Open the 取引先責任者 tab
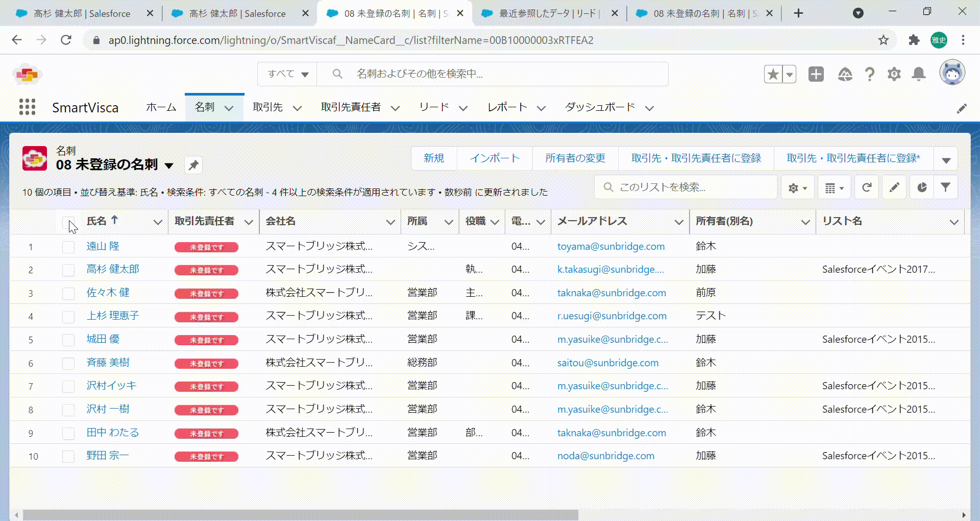The image size is (980, 521). point(351,107)
